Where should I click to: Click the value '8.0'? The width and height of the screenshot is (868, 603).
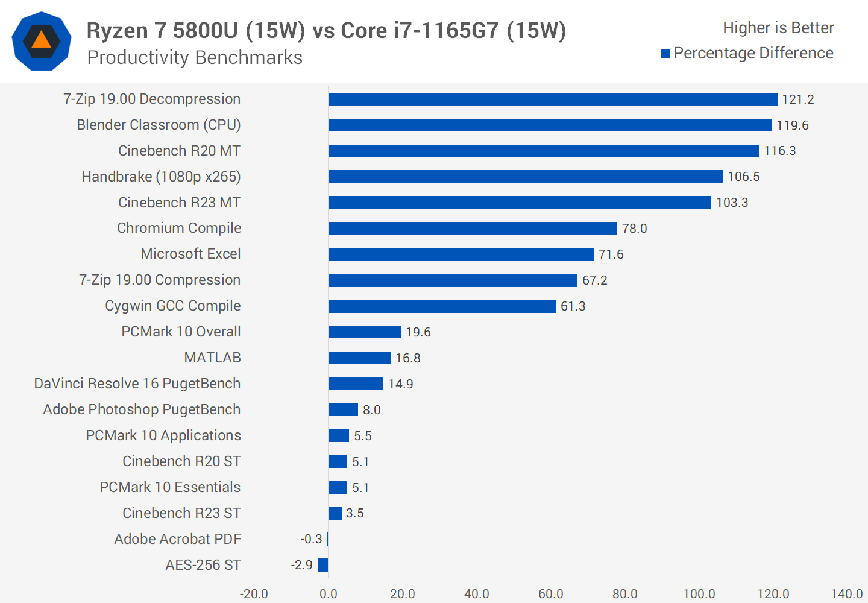tap(372, 410)
